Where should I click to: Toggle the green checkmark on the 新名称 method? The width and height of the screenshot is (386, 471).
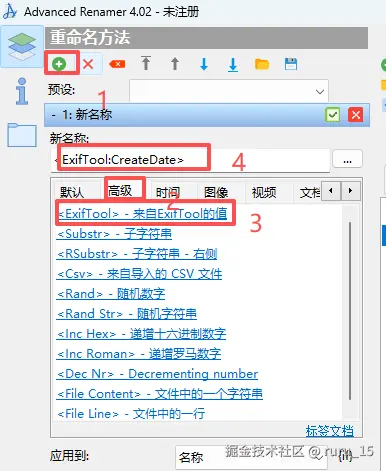332,115
